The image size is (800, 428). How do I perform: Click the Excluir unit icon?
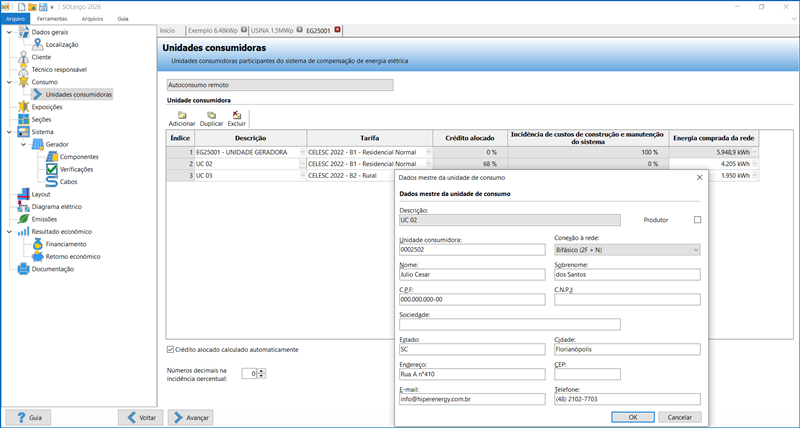237,115
